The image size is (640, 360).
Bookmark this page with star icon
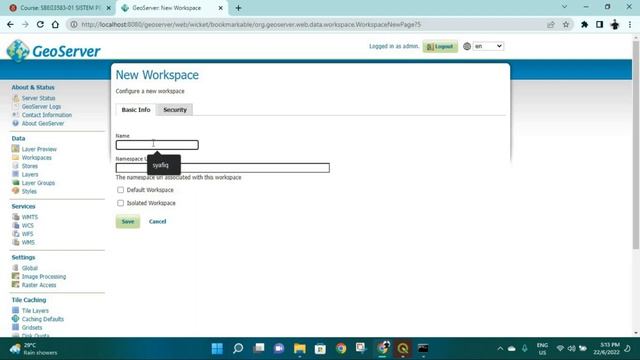pos(566,24)
